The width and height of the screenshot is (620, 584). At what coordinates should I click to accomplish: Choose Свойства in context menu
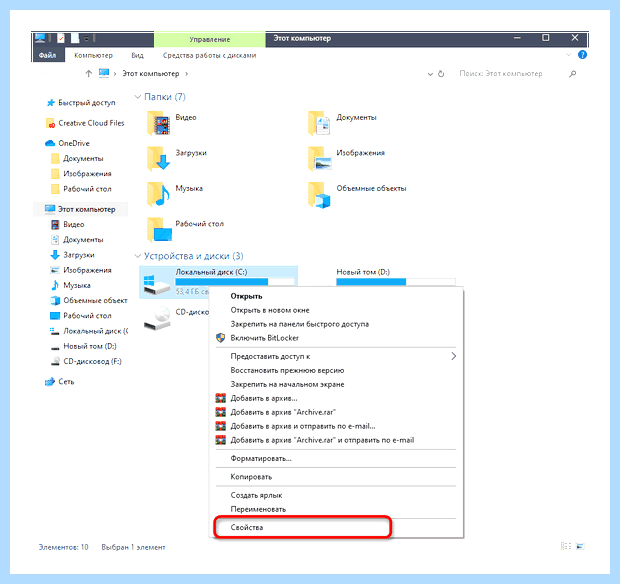(336, 527)
